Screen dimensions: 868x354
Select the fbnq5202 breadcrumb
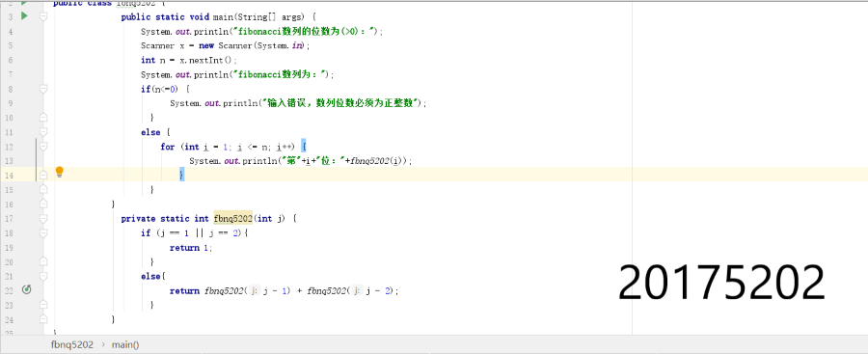(x=72, y=344)
